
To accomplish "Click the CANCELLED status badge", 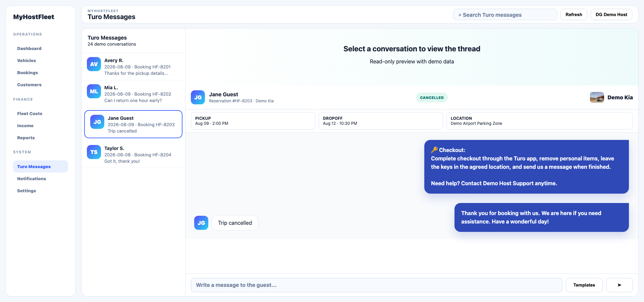I will pos(432,98).
